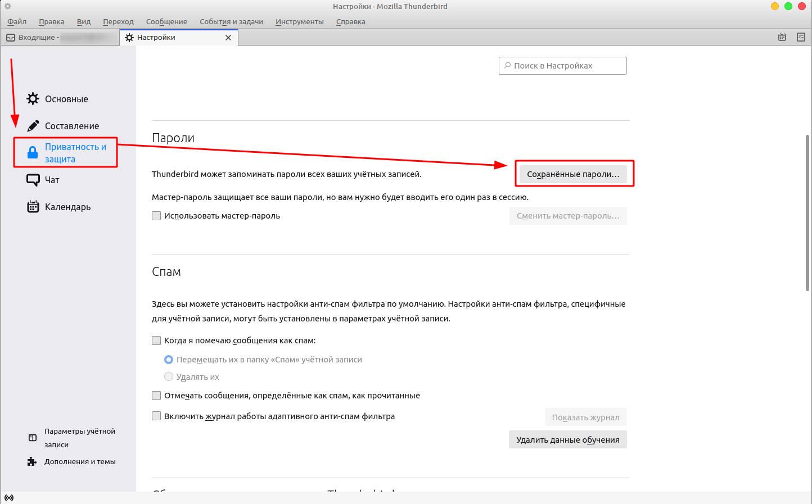Click the gear icon next to Основные
Image resolution: width=812 pixels, height=504 pixels.
33,99
